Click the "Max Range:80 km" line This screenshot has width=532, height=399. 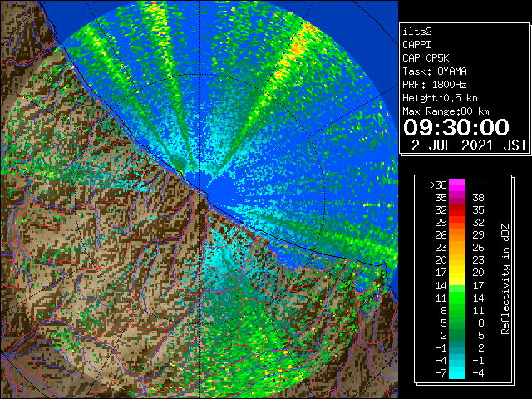coord(446,111)
